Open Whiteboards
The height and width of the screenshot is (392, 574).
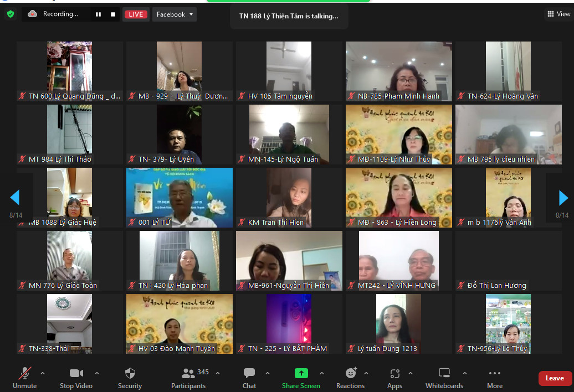click(444, 378)
